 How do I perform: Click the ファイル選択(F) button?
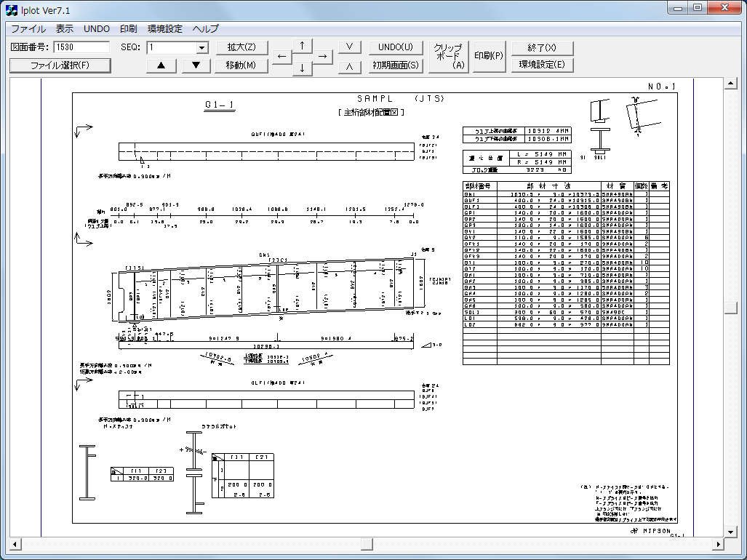(60, 65)
